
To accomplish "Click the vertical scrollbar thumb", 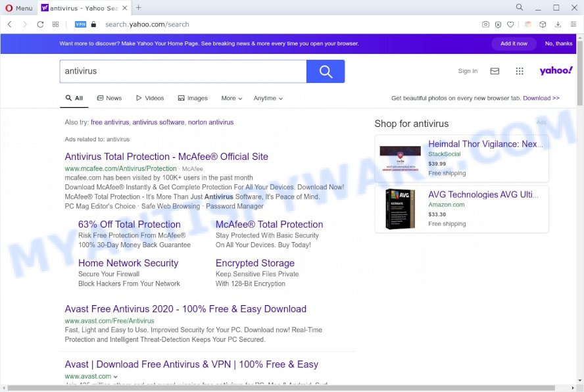I will 580,72.
